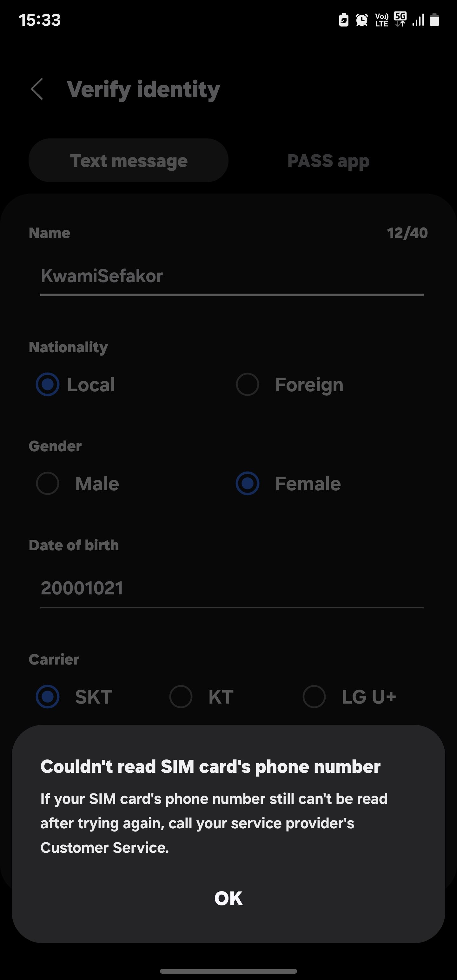Tap the battery status icon

[434, 20]
